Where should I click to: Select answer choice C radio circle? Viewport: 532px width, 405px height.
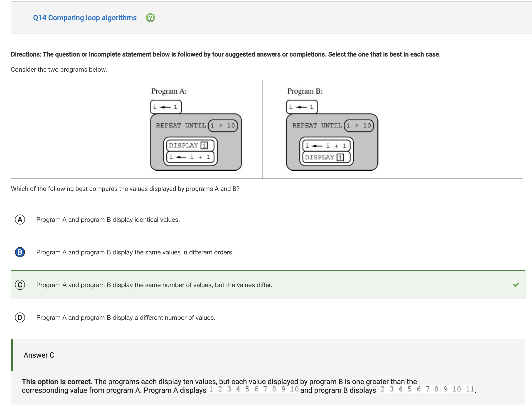click(x=20, y=285)
